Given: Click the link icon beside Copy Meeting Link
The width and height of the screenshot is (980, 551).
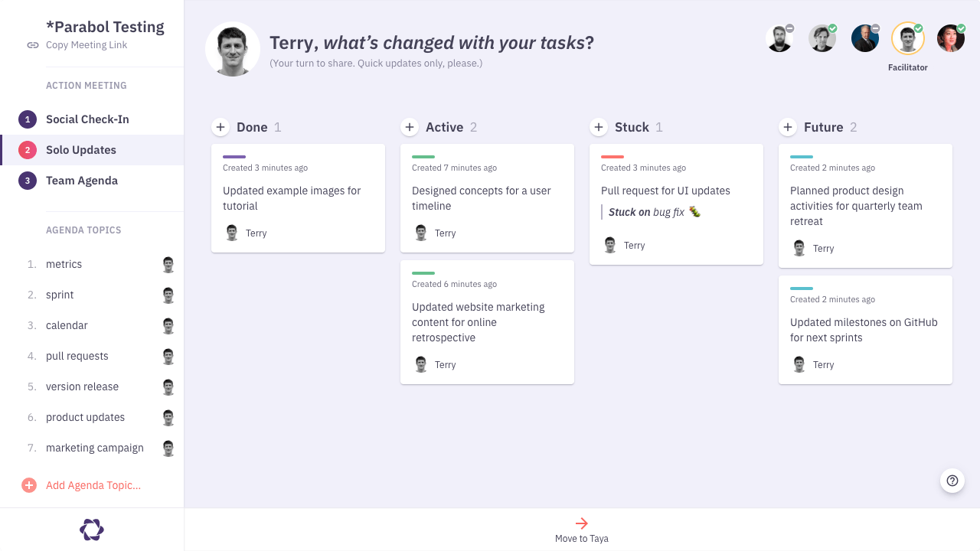Looking at the screenshot, I should click(x=33, y=45).
